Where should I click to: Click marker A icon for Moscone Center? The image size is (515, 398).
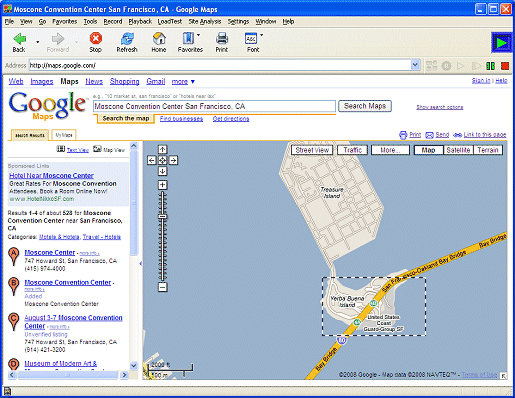click(13, 256)
